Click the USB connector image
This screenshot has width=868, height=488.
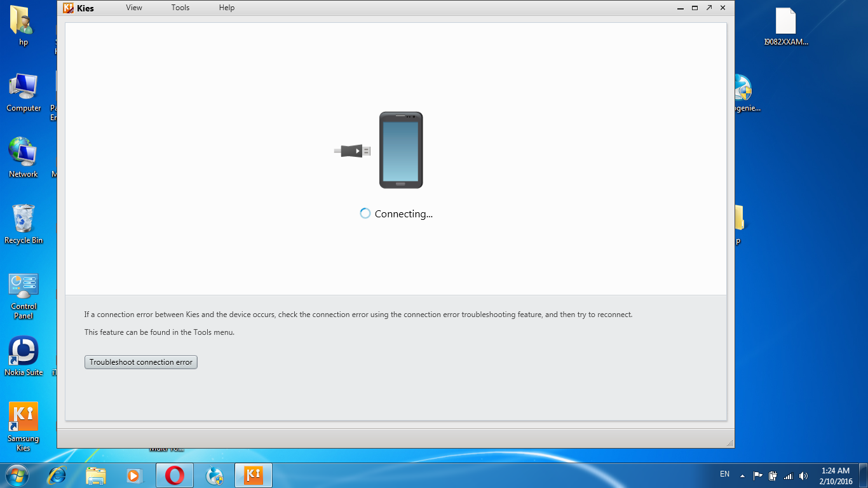click(353, 151)
